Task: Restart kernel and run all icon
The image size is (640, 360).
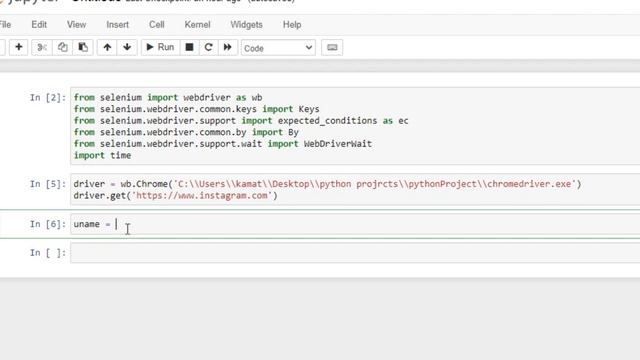Action: click(228, 47)
